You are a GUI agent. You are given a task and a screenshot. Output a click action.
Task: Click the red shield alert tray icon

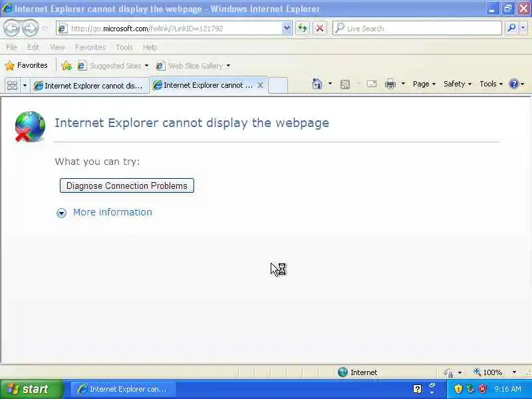tap(482, 389)
